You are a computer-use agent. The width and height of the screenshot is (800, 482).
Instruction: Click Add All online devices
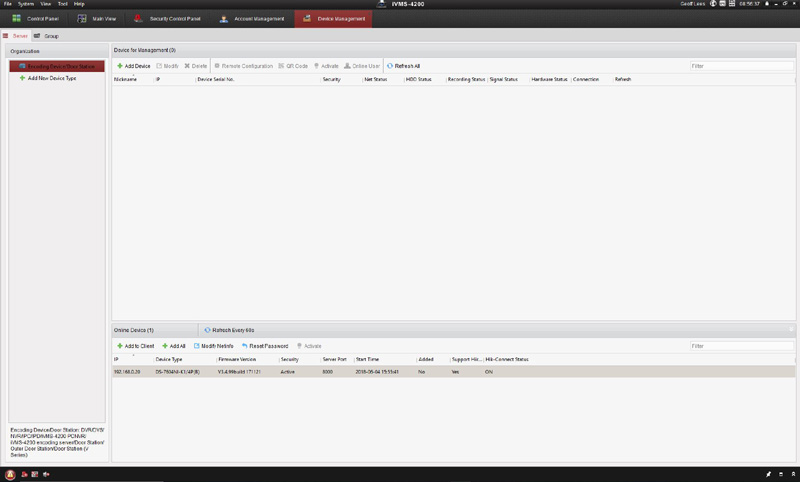(x=174, y=346)
